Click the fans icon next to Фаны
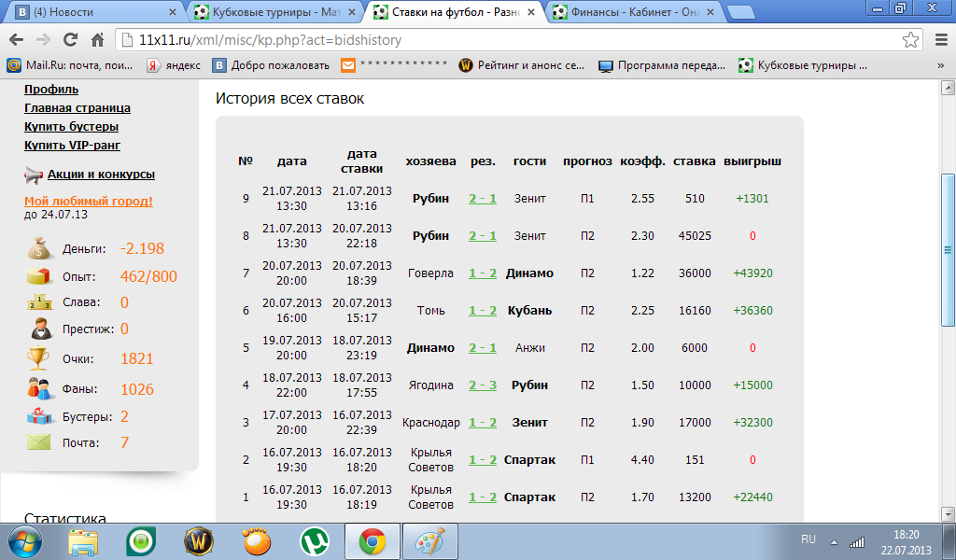Screen dimensions: 956x560 (x=39, y=389)
